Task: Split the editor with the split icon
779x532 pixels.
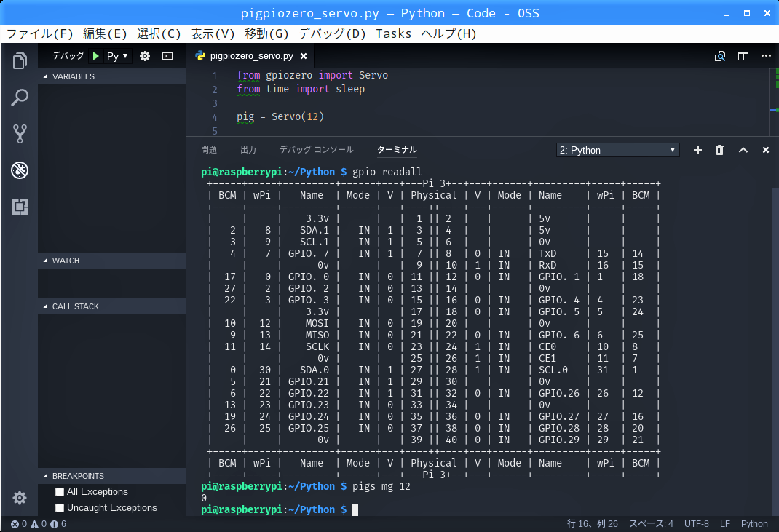Action: point(743,56)
